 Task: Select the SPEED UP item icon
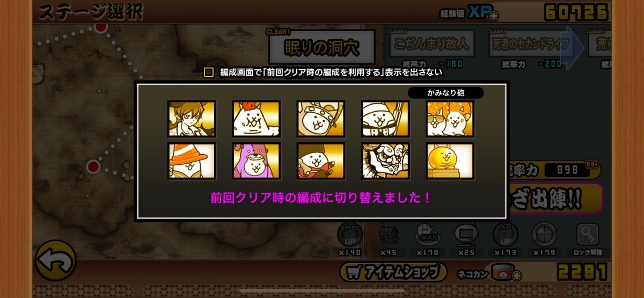pos(350,235)
